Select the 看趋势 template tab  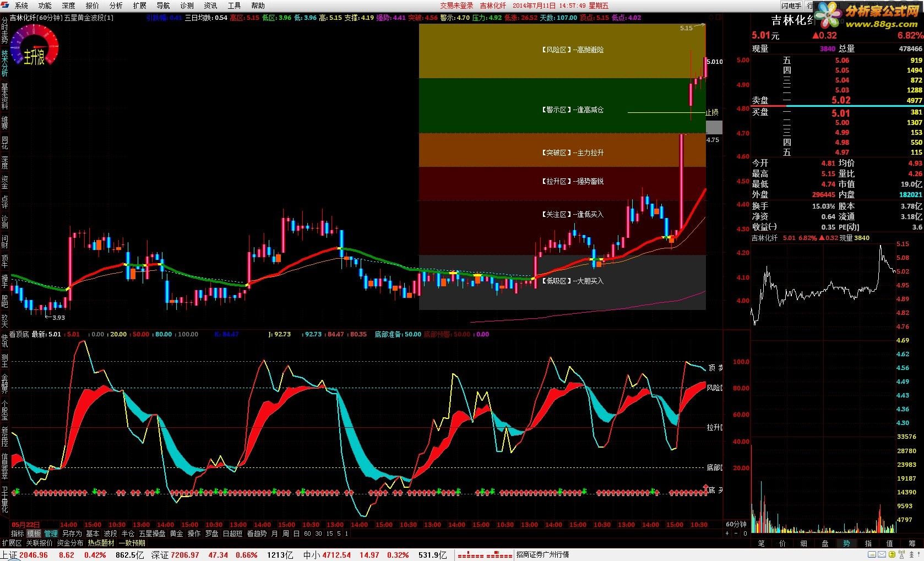(x=257, y=533)
